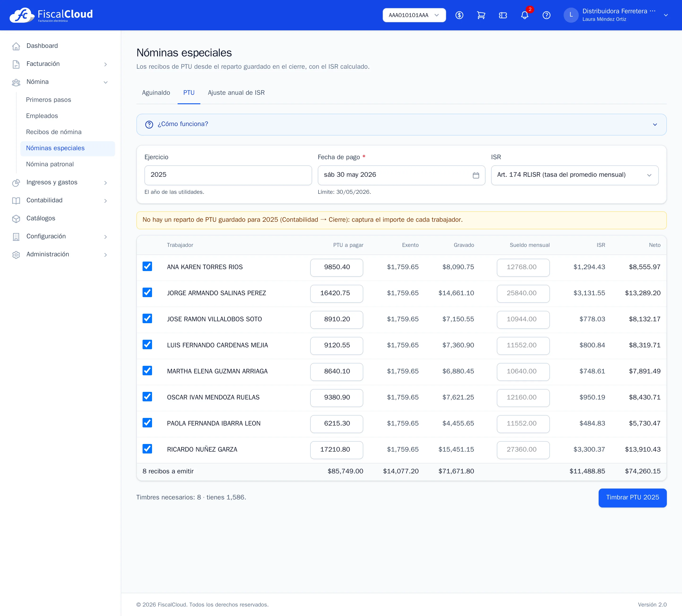Image resolution: width=682 pixels, height=616 pixels.
Task: Click the Timbrar PTU 2025 button
Action: pyautogui.click(x=632, y=498)
